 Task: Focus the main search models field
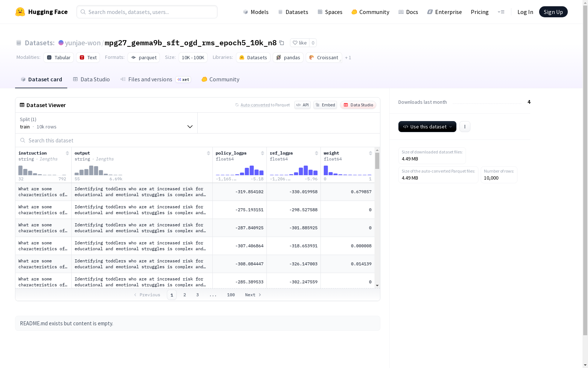click(x=147, y=12)
